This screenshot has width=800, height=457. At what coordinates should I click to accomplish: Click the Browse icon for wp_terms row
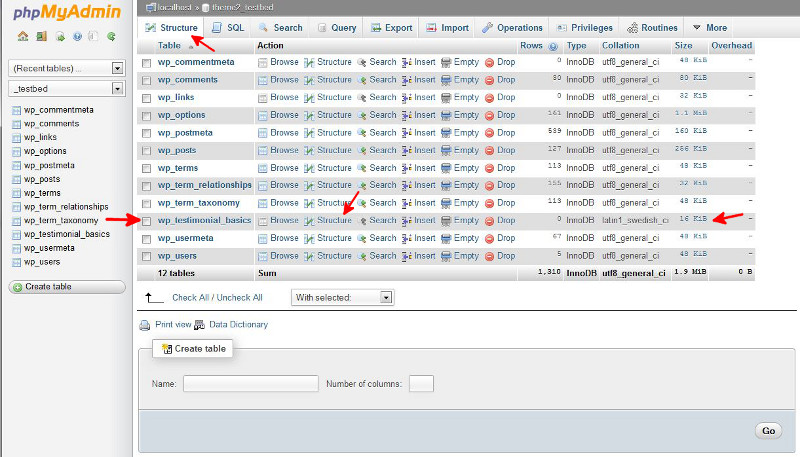[x=262, y=168]
